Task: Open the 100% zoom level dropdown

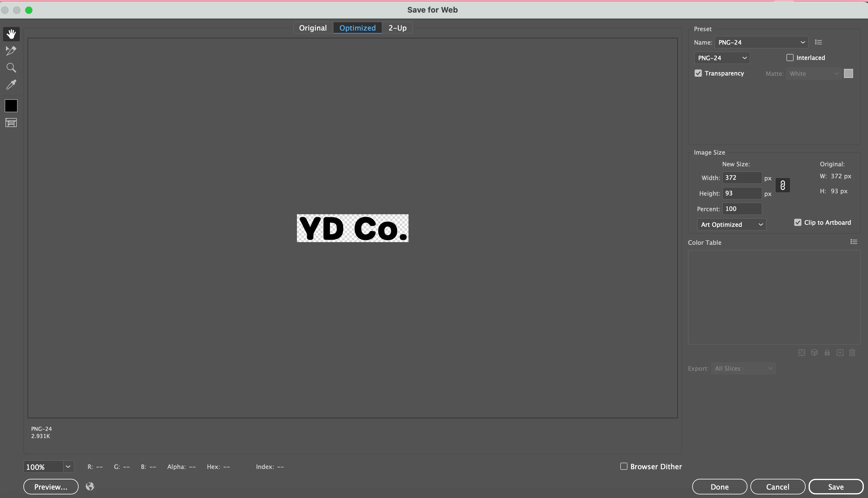Action: [x=68, y=467]
